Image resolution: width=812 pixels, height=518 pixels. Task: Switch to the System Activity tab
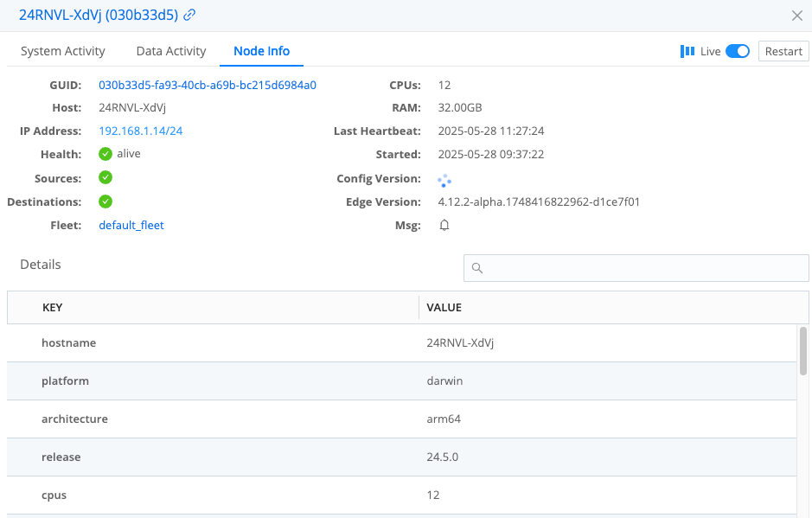[x=61, y=51]
